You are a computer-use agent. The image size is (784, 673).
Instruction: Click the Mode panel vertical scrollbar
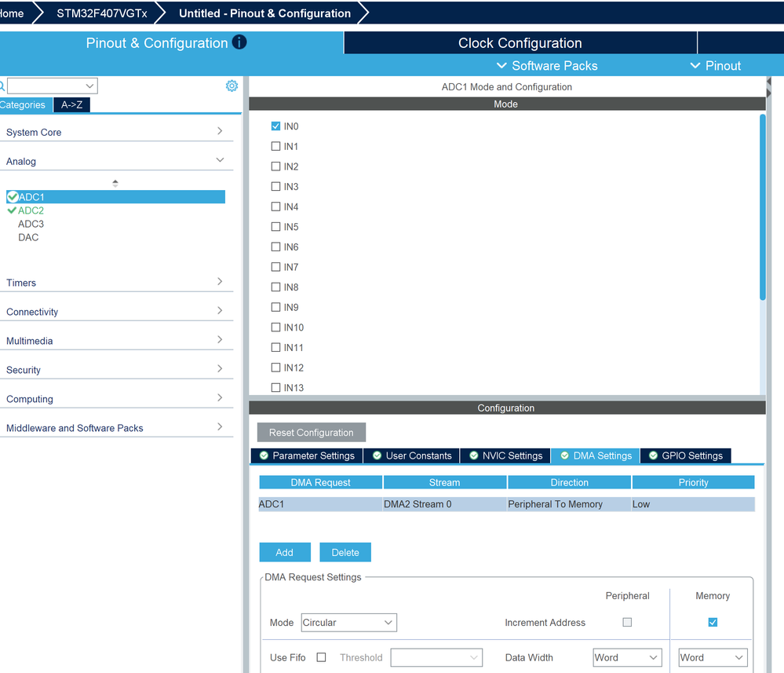coord(763,207)
